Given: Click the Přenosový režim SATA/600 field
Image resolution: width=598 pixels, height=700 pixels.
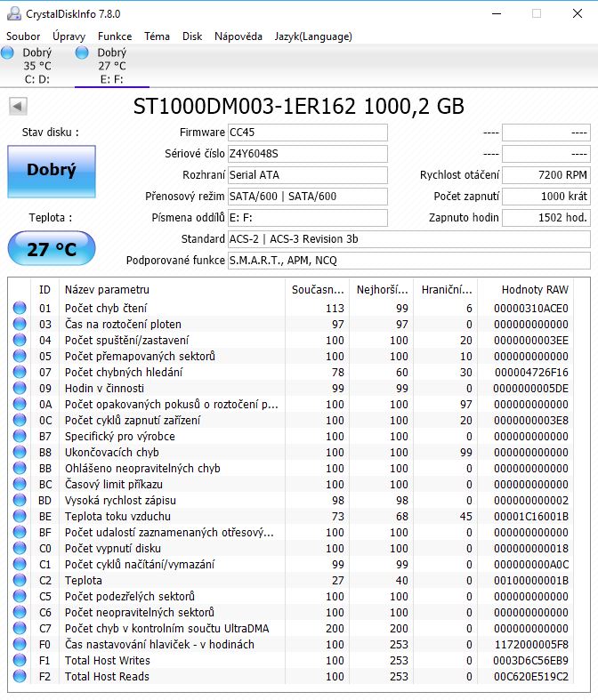Looking at the screenshot, I should [x=307, y=197].
